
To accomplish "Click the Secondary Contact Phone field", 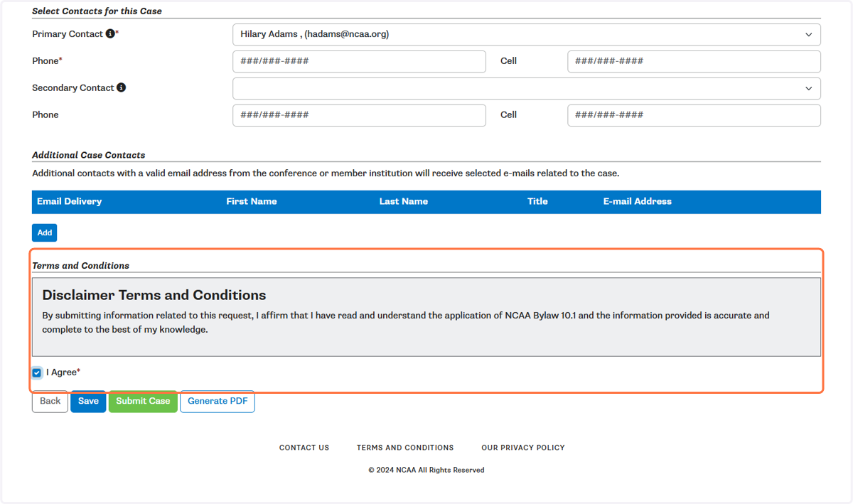I will click(x=359, y=115).
